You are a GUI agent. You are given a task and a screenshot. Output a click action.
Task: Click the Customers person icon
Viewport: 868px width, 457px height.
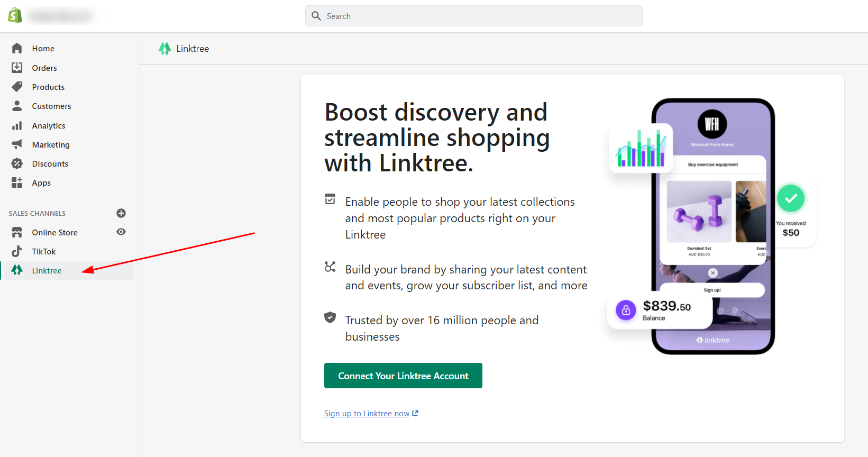pos(17,106)
